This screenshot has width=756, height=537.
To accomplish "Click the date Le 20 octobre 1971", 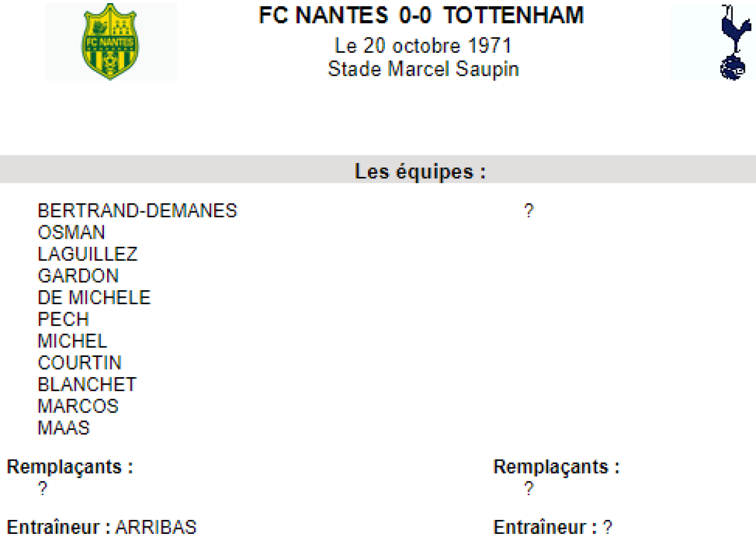I will tap(423, 46).
